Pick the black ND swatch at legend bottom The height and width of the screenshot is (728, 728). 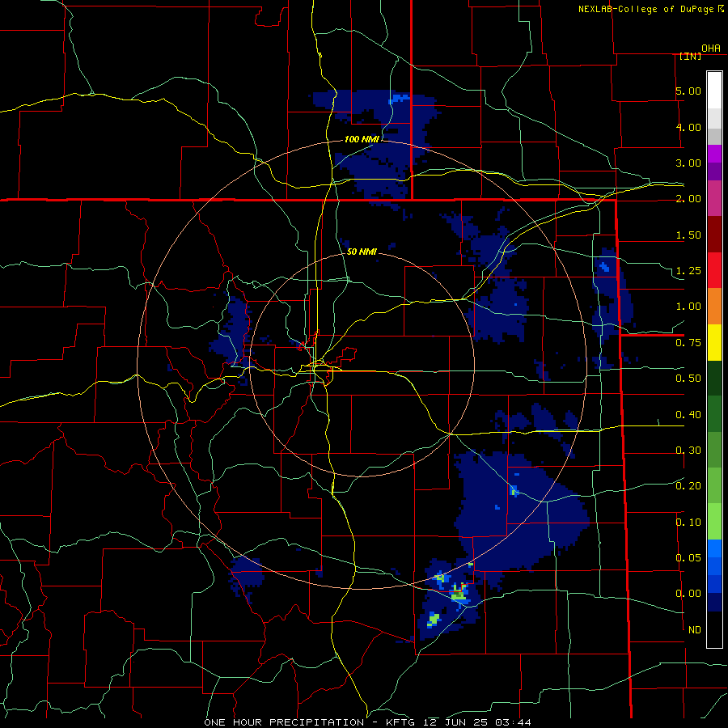tap(714, 629)
